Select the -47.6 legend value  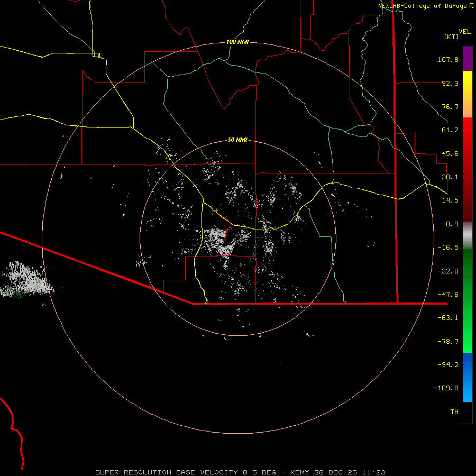point(448,295)
